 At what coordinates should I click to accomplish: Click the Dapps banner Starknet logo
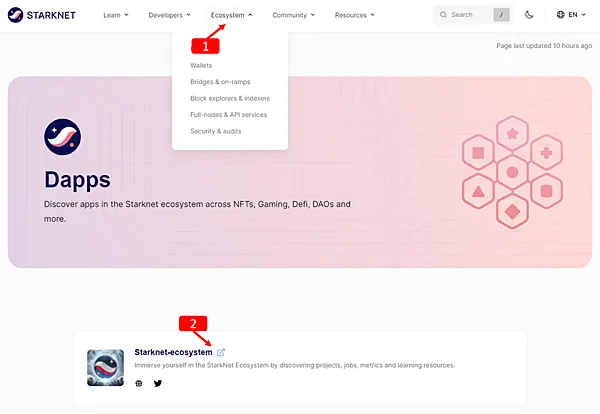click(62, 137)
